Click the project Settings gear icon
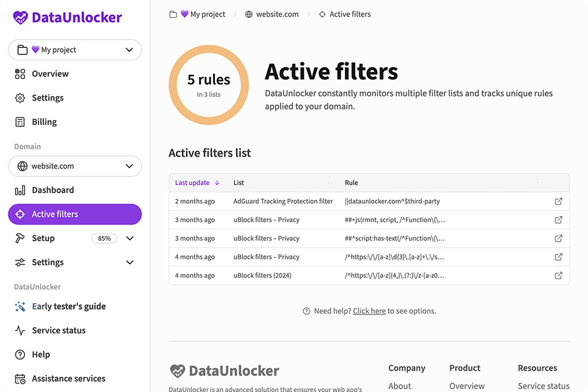588x392 pixels. pyautogui.click(x=20, y=98)
